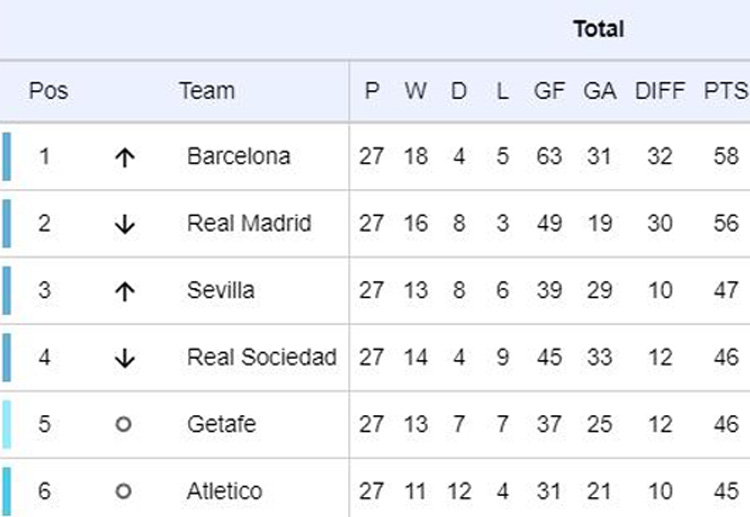Click the down arrow beside Real Madrid
Screen dimensions: 750x517
click(124, 224)
